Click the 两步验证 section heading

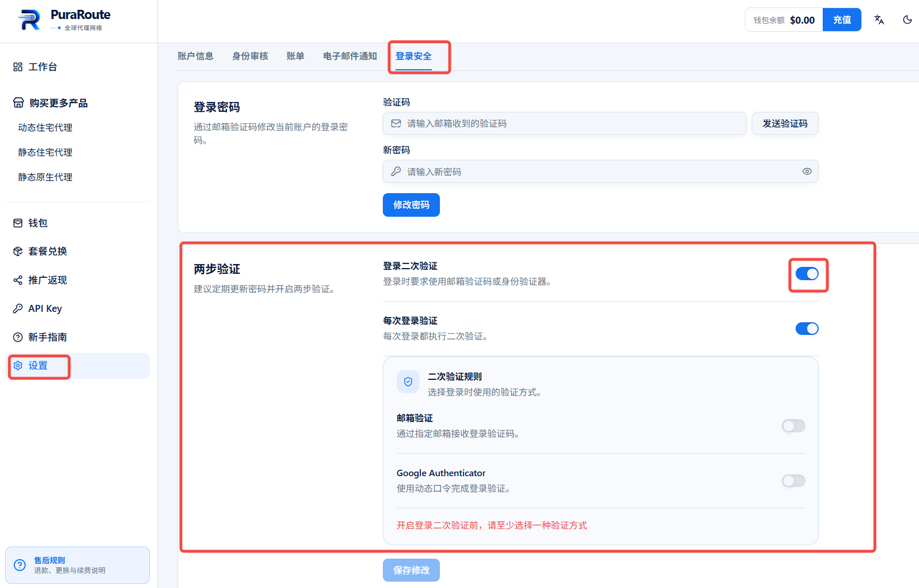(x=217, y=269)
